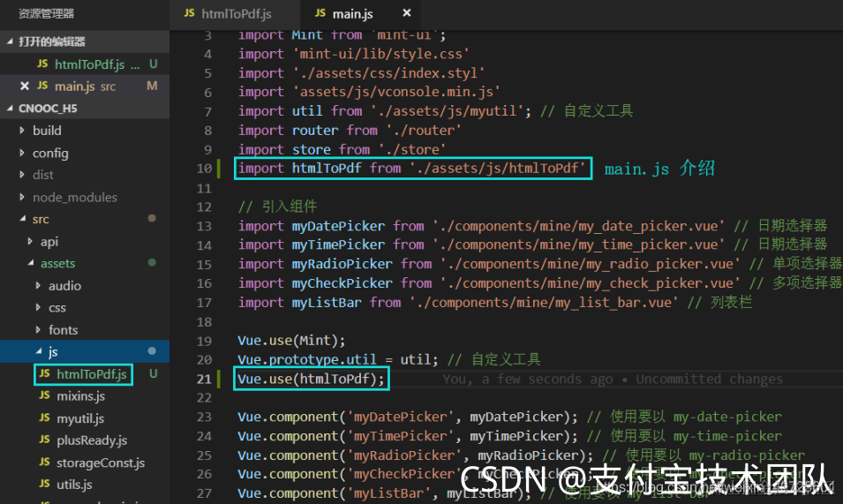Click modified M badge on main.js
Image resolution: width=843 pixels, height=504 pixels.
[x=152, y=86]
